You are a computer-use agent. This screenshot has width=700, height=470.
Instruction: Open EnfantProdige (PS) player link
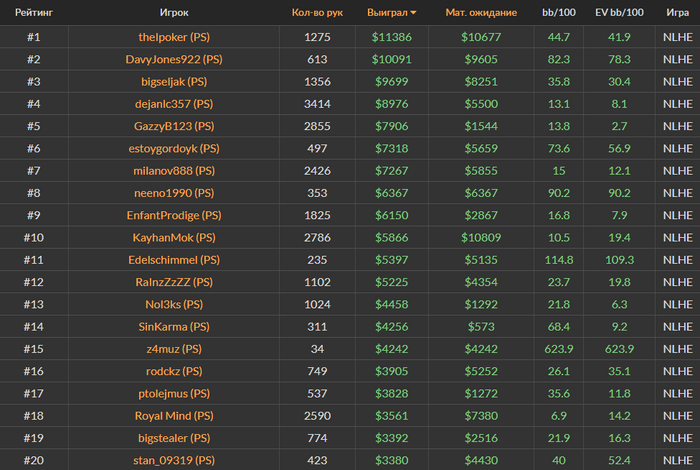[x=174, y=216]
